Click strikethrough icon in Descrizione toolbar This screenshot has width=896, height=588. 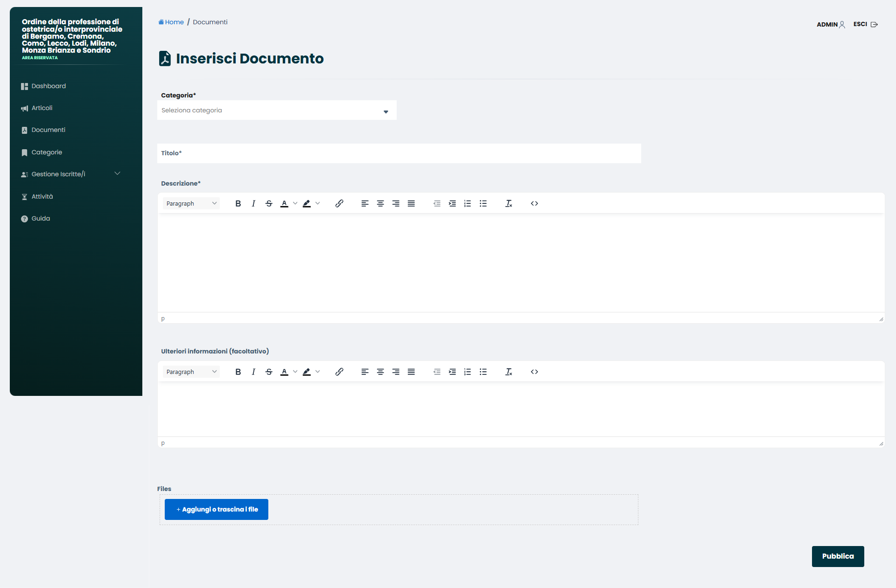pos(269,203)
